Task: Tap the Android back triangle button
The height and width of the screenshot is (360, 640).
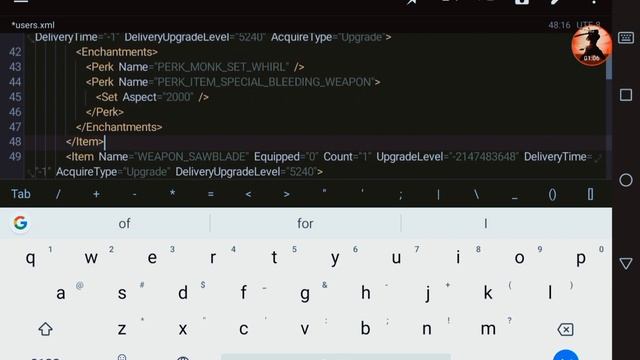Action: [626, 263]
